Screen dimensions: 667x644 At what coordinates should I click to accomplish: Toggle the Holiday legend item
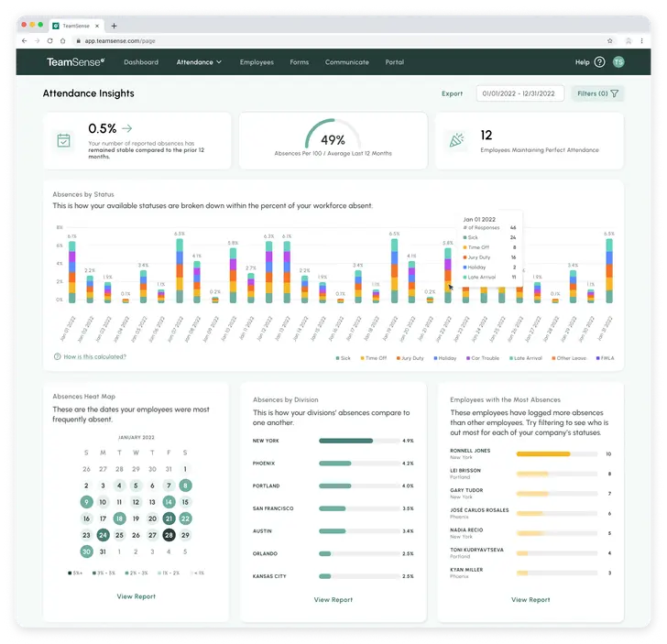[x=445, y=358]
